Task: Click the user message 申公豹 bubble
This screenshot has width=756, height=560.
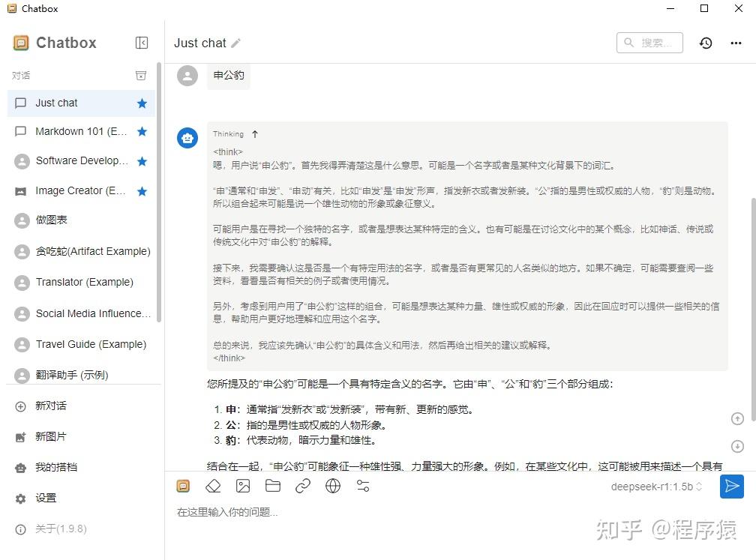Action: click(x=229, y=76)
